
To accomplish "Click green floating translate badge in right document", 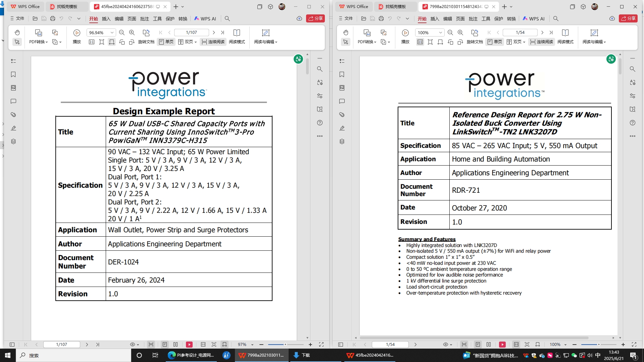I will pos(611,59).
